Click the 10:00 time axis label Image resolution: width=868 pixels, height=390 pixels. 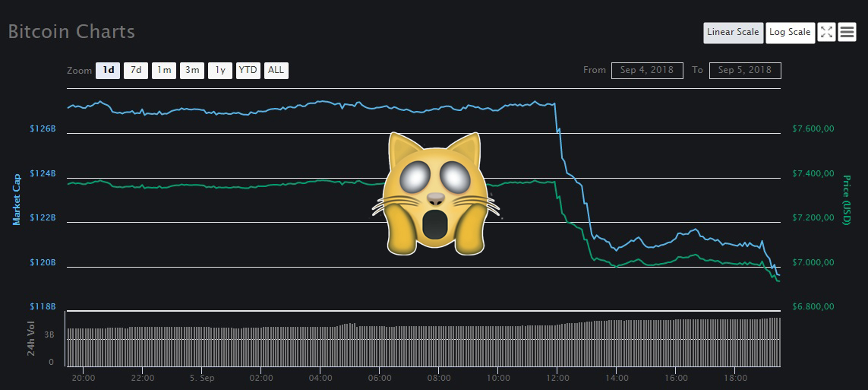pos(497,379)
